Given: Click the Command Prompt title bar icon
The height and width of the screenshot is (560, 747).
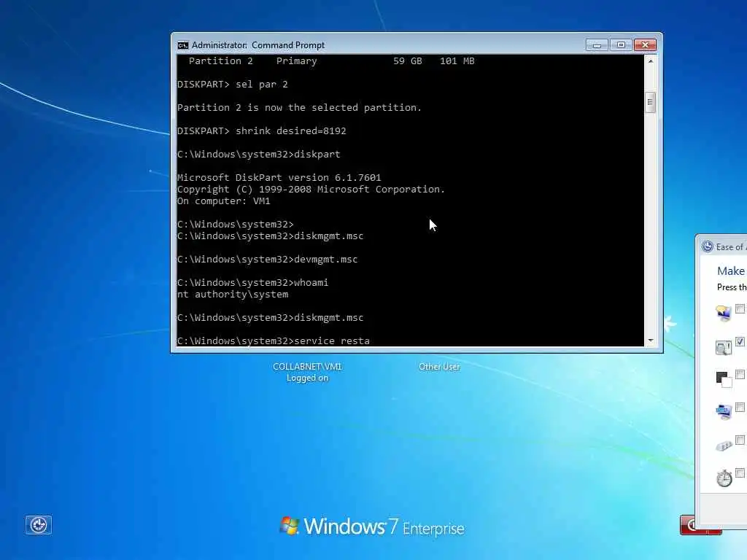Looking at the screenshot, I should click(x=183, y=44).
